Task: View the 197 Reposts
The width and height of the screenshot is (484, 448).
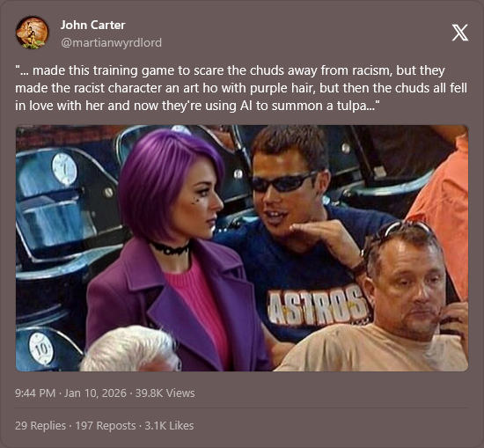Action: (x=106, y=425)
